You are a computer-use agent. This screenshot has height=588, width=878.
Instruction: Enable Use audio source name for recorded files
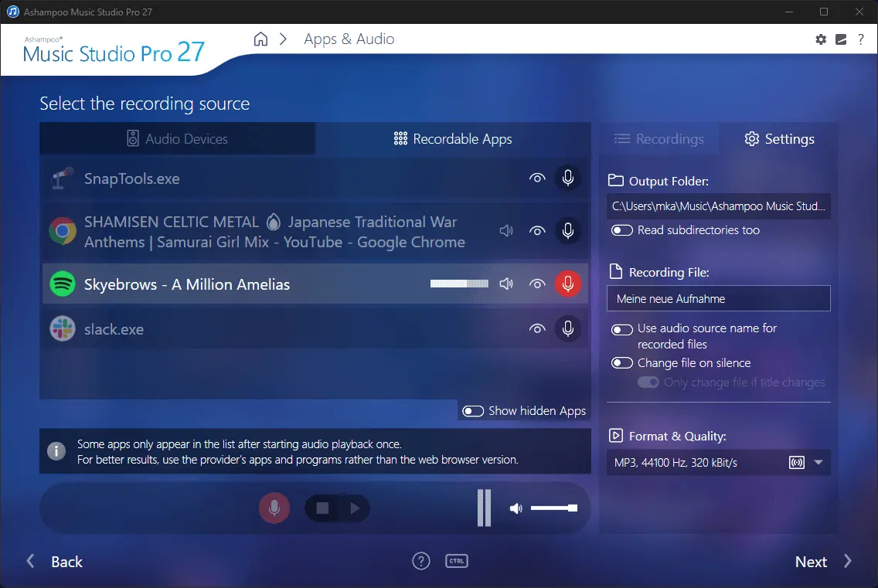click(x=621, y=329)
